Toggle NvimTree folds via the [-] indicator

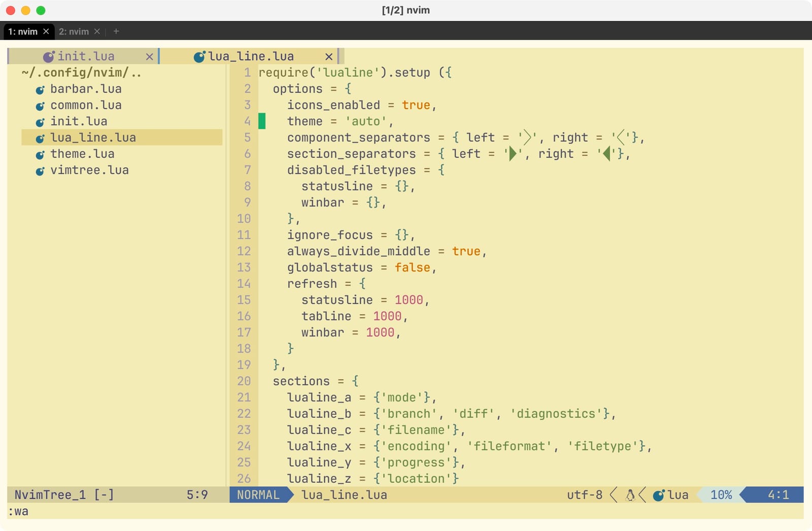104,494
